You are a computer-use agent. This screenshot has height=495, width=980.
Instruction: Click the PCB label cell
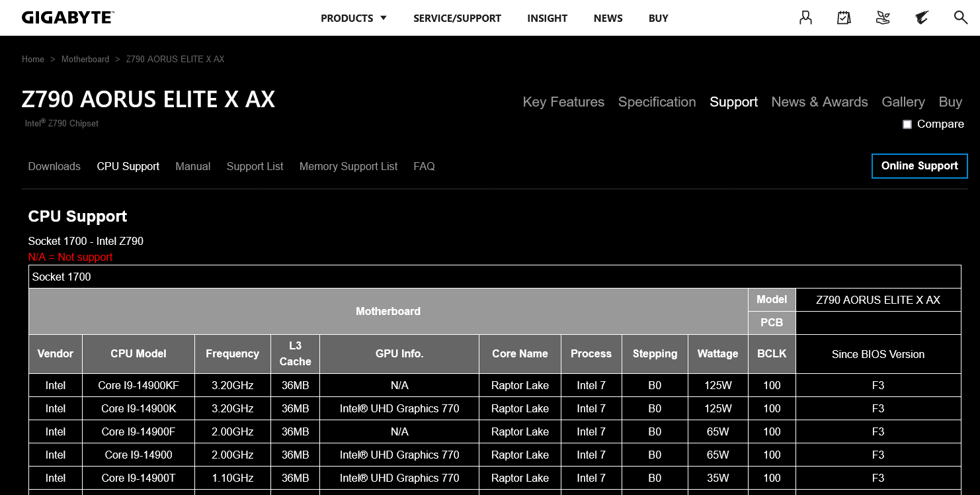pyautogui.click(x=772, y=322)
